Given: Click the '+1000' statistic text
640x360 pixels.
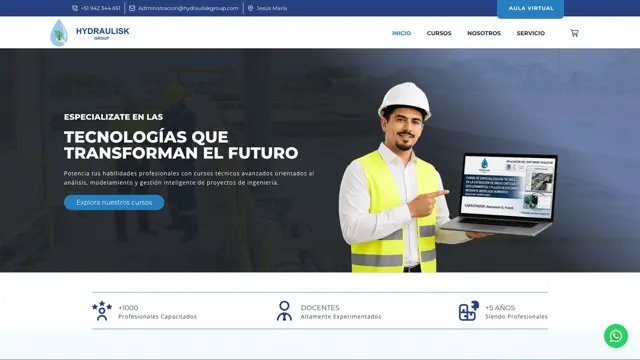Looking at the screenshot, I should (x=128, y=308).
